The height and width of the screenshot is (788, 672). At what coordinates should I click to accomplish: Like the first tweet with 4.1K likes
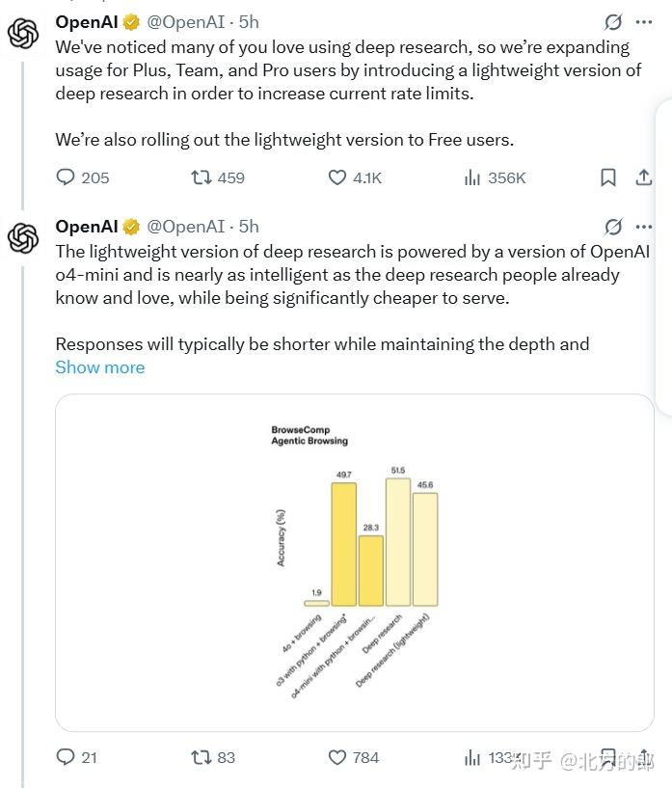pyautogui.click(x=337, y=177)
